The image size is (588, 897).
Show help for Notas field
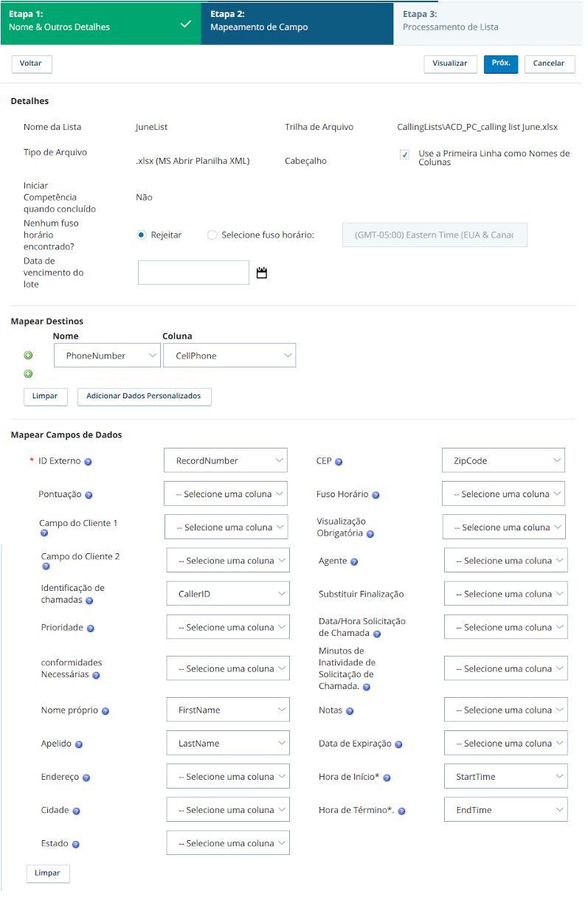point(350,711)
